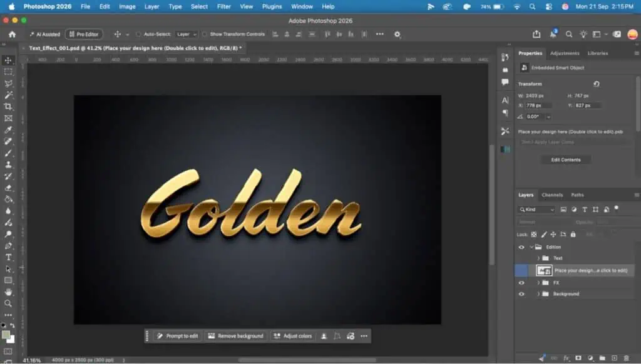Select the Rectangular Marquee tool
Screen dimensions: 641x364
click(x=8, y=72)
